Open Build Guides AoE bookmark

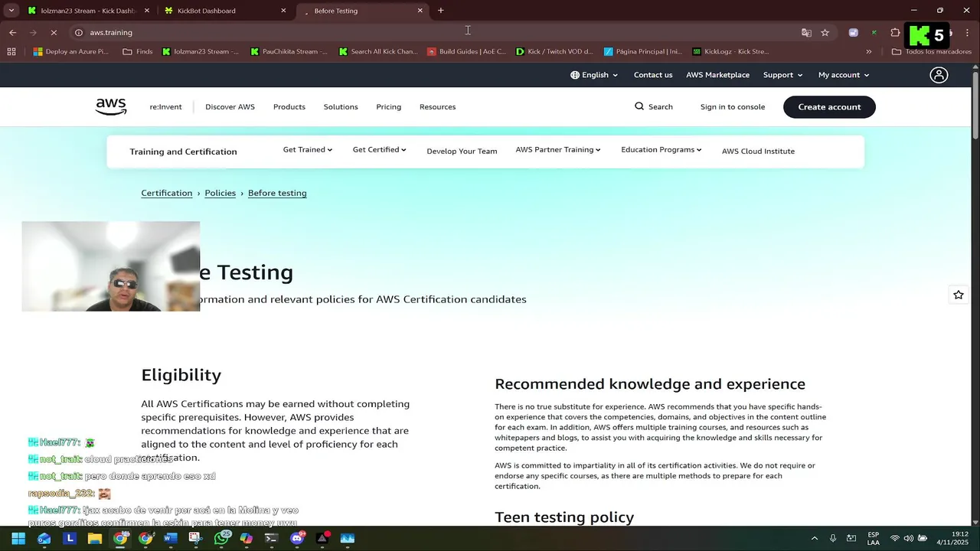tap(467, 51)
